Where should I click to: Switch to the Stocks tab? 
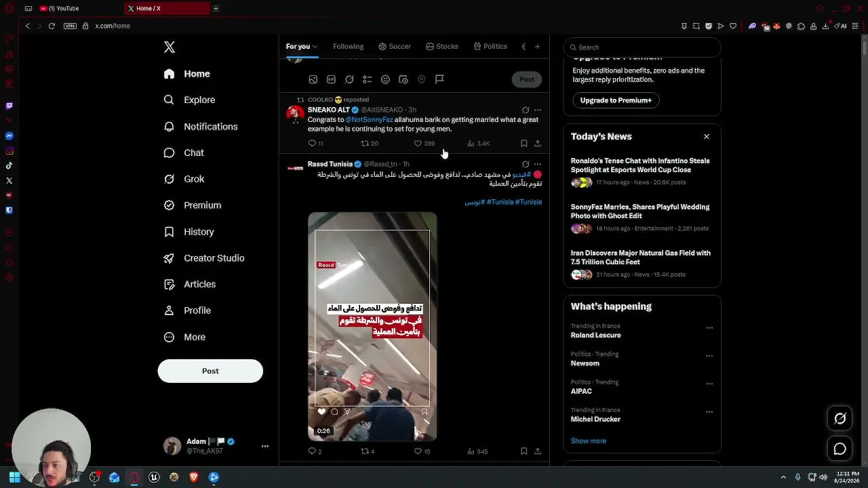442,47
